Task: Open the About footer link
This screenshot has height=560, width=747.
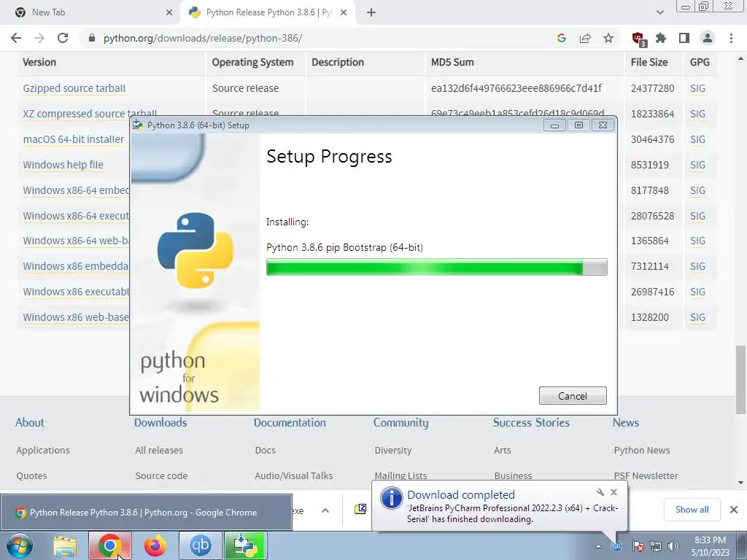Action: pyautogui.click(x=29, y=422)
